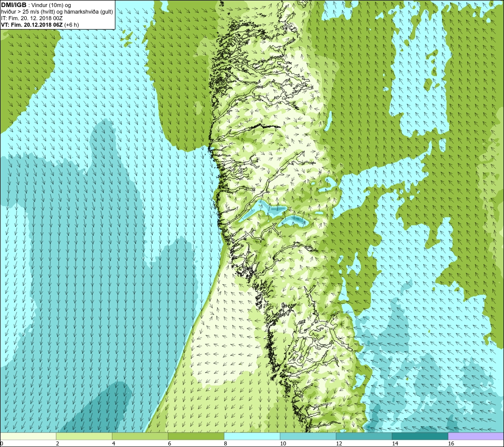
Task: Click the 0-2 m/s pale yellow legend swatch
Action: tap(28, 436)
